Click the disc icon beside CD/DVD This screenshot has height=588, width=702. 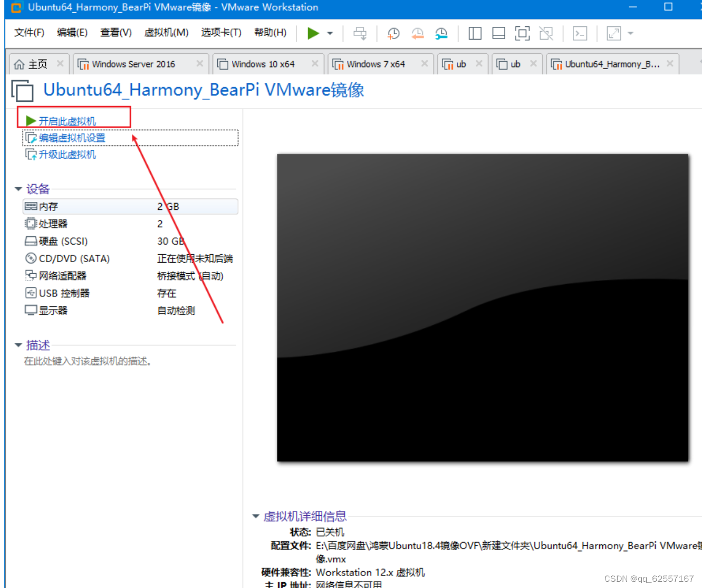pyautogui.click(x=31, y=258)
